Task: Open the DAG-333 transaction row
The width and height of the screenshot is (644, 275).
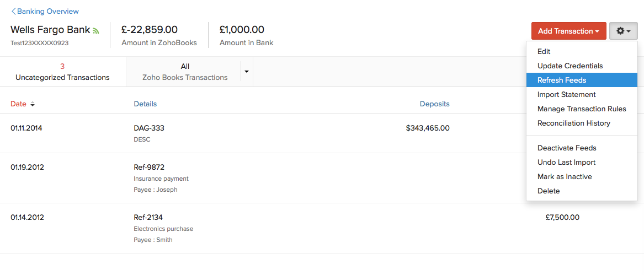Action: tap(149, 128)
